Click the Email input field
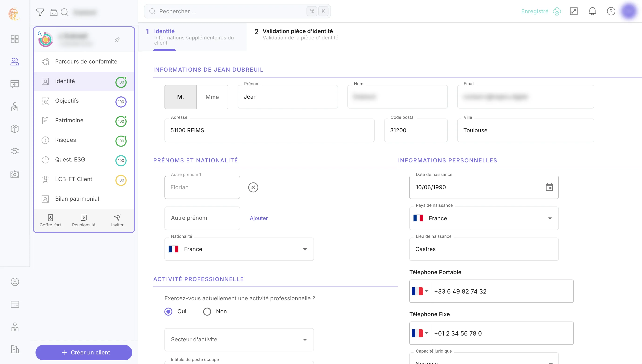This screenshot has height=364, width=642. 526,97
